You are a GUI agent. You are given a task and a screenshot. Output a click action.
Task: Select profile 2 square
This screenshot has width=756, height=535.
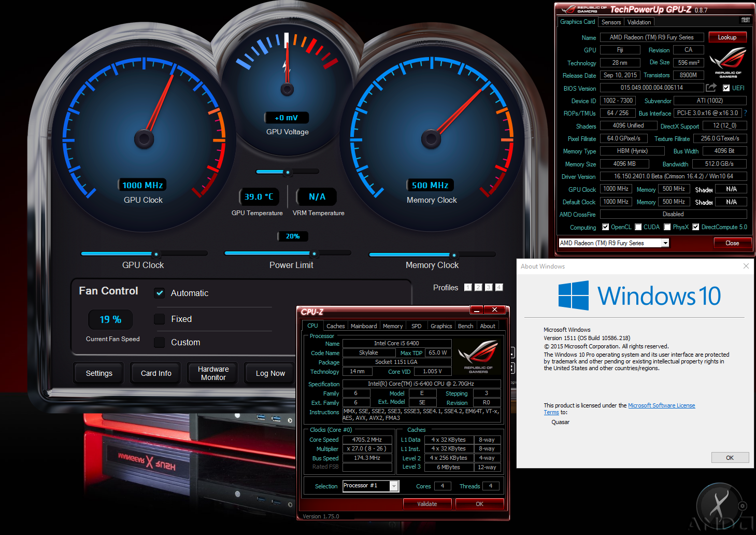[478, 287]
